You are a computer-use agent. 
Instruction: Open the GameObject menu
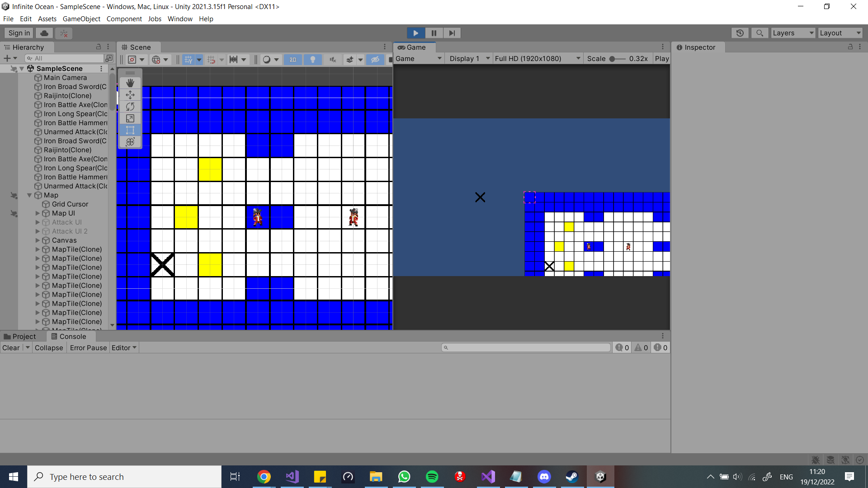coord(81,19)
